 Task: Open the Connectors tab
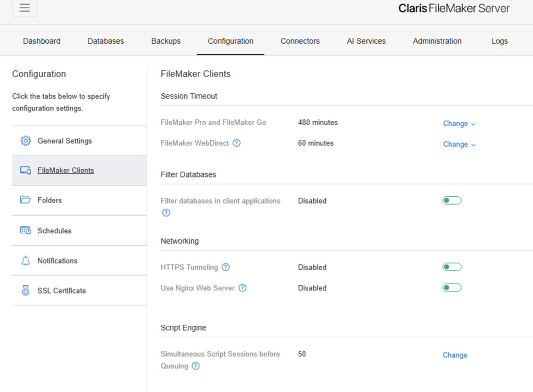pyautogui.click(x=300, y=41)
